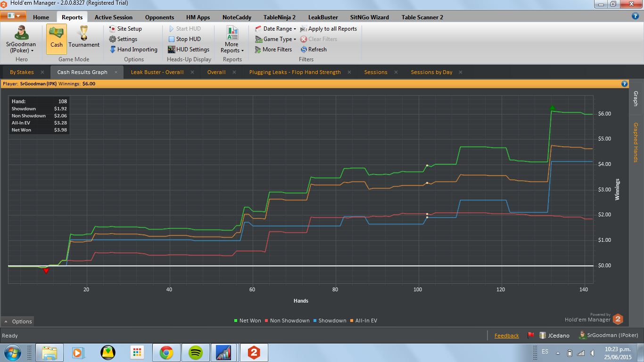
Task: Switch to the Active Session tab
Action: [114, 17]
